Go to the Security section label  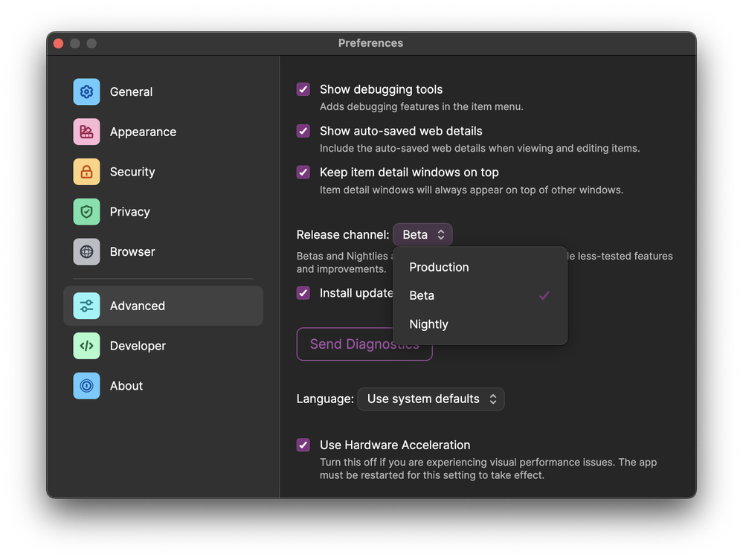[x=132, y=172]
